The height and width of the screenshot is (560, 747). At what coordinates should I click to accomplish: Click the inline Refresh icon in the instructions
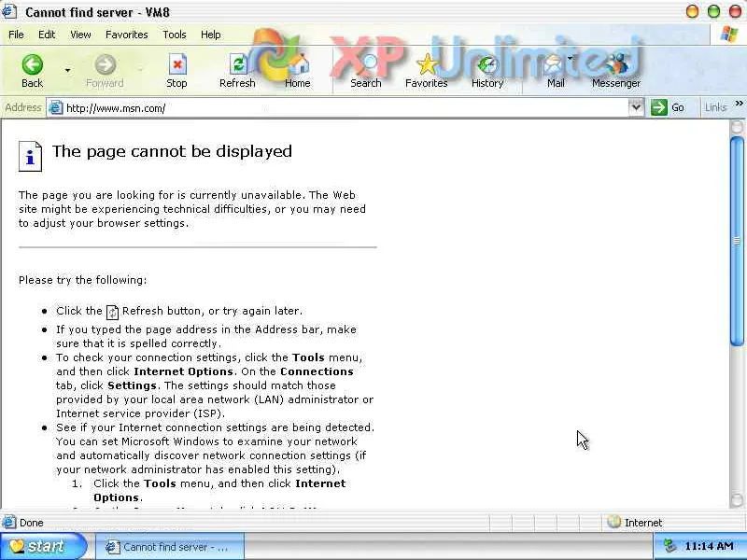tap(112, 313)
